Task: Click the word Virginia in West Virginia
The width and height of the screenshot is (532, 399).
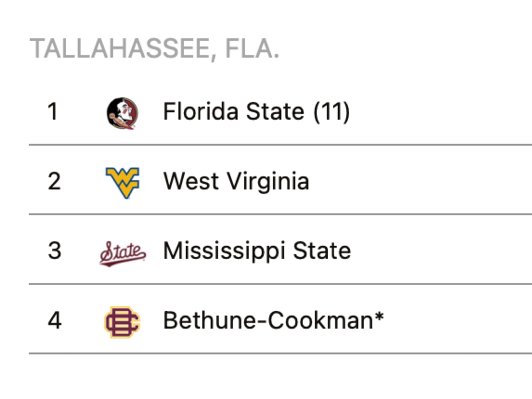Action: coord(268,182)
